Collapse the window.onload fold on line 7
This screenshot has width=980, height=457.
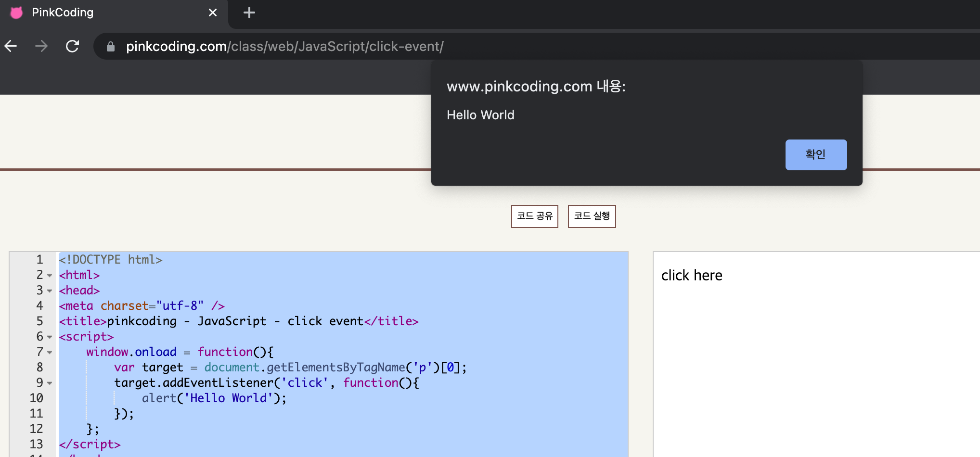point(50,353)
